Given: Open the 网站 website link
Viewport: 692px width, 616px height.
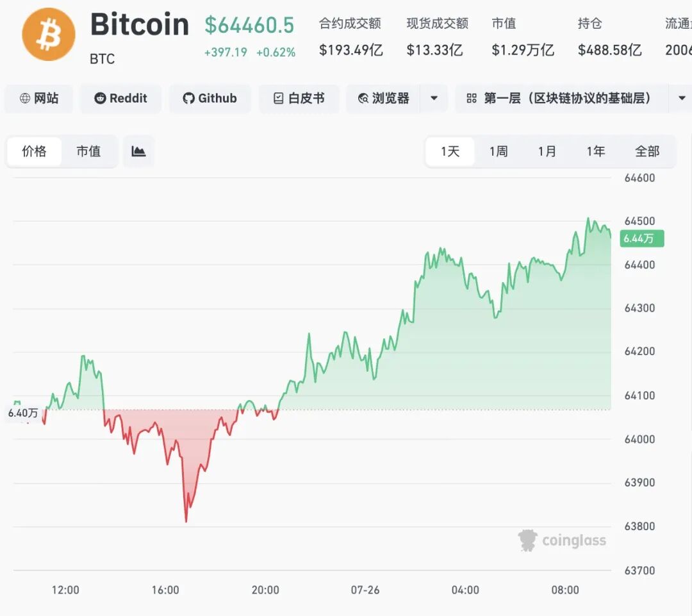Looking at the screenshot, I should coord(39,98).
